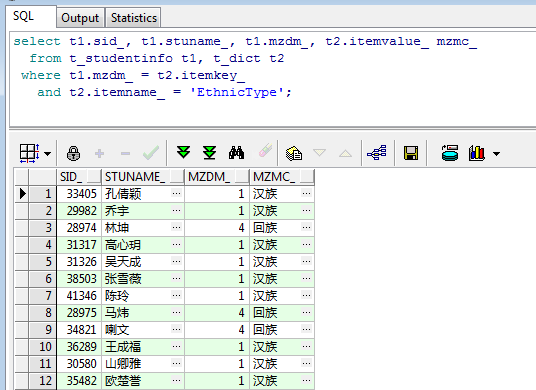
Task: Click the MZMC_ column sort box
Action: point(306,176)
